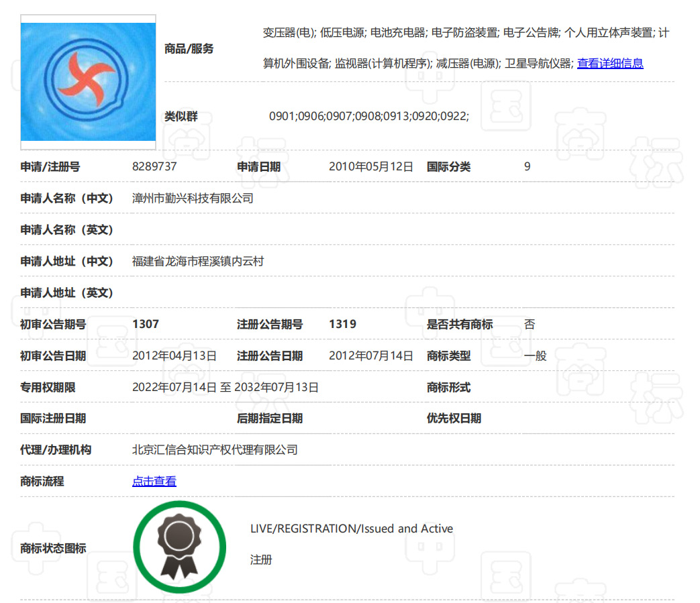The width and height of the screenshot is (700, 603).
Task: Click the green registered status badge icon
Action: [x=179, y=547]
